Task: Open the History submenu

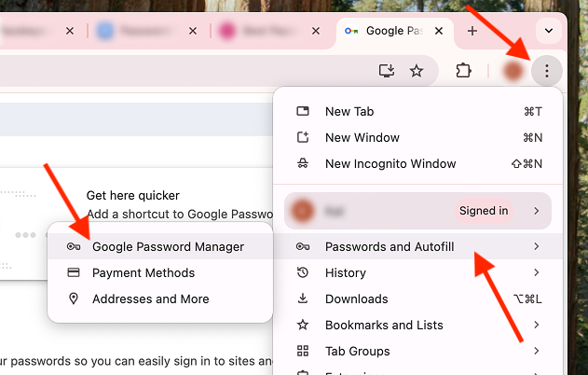Action: pyautogui.click(x=417, y=273)
